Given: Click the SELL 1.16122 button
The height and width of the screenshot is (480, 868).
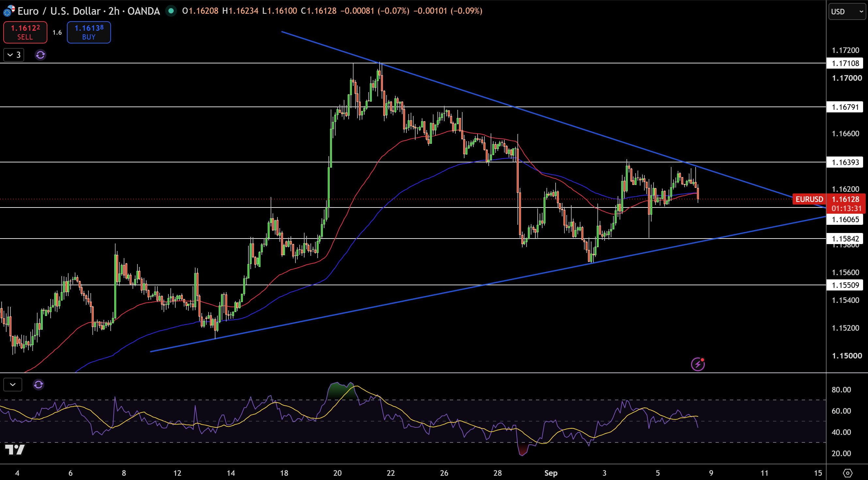Looking at the screenshot, I should tap(25, 32).
